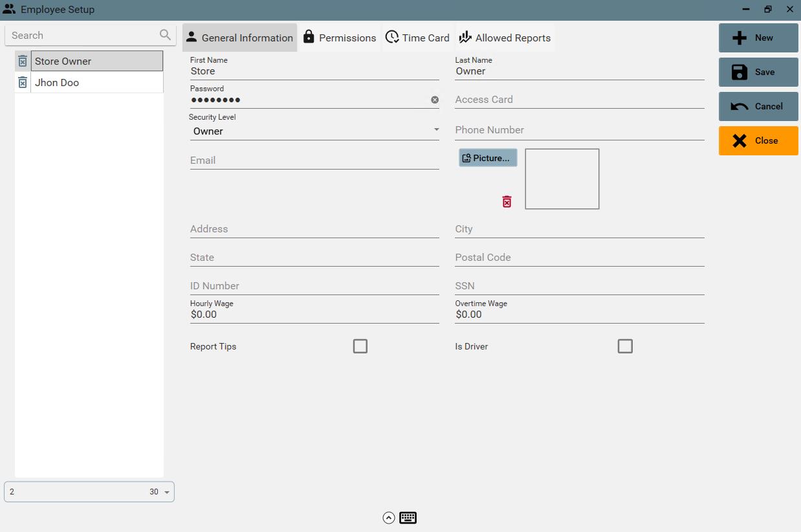This screenshot has height=532, width=801.
Task: Click the search magnifier icon
Action: pyautogui.click(x=166, y=35)
